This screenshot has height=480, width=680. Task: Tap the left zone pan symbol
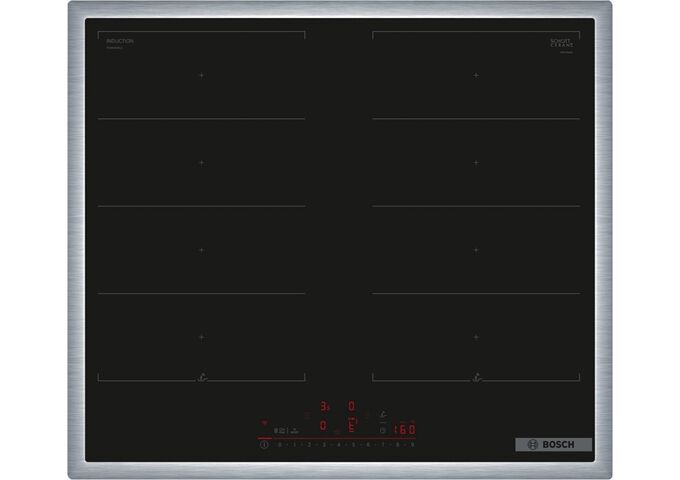[x=201, y=379]
